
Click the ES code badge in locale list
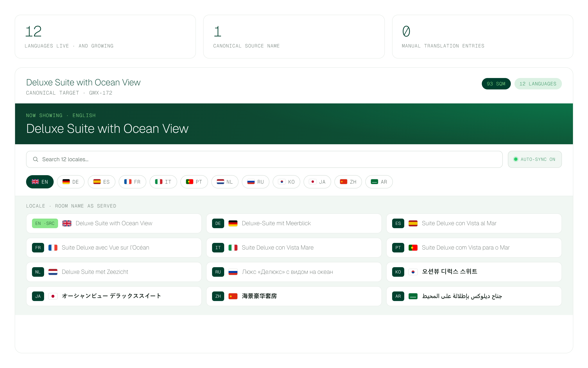[398, 223]
